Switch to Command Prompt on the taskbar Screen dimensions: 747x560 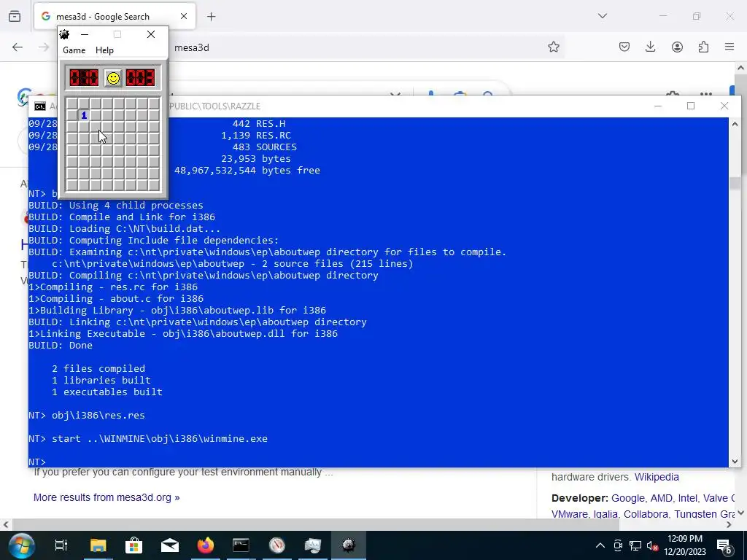(x=241, y=545)
